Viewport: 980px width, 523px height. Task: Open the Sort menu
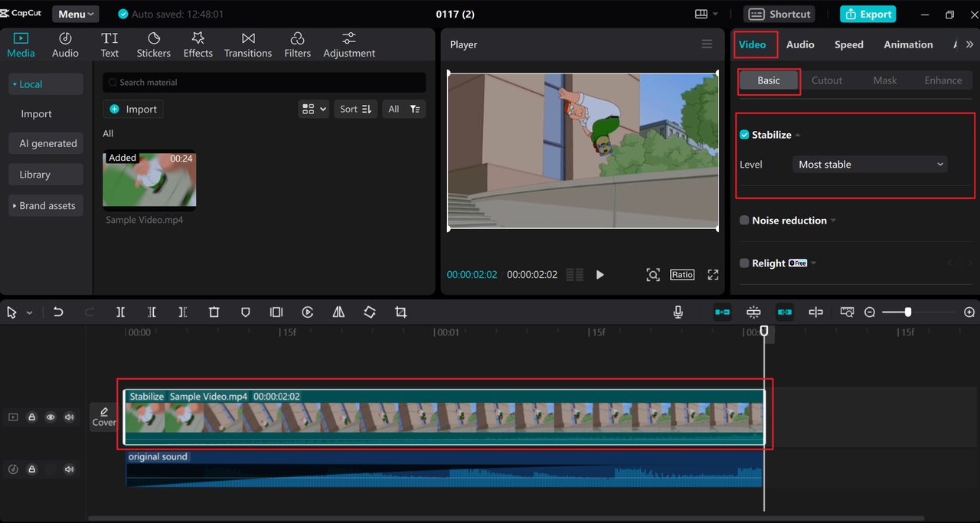tap(355, 109)
